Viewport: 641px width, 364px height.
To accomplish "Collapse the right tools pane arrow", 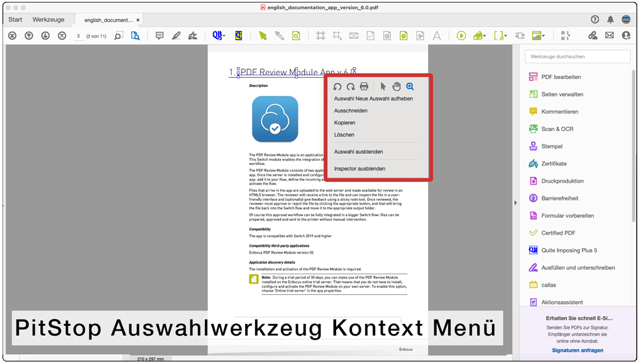I will 515,203.
